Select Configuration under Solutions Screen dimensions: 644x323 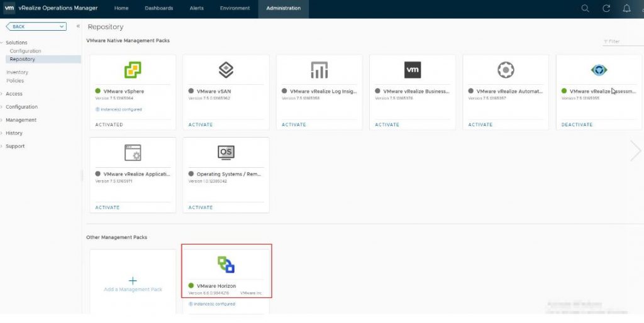pyautogui.click(x=25, y=51)
